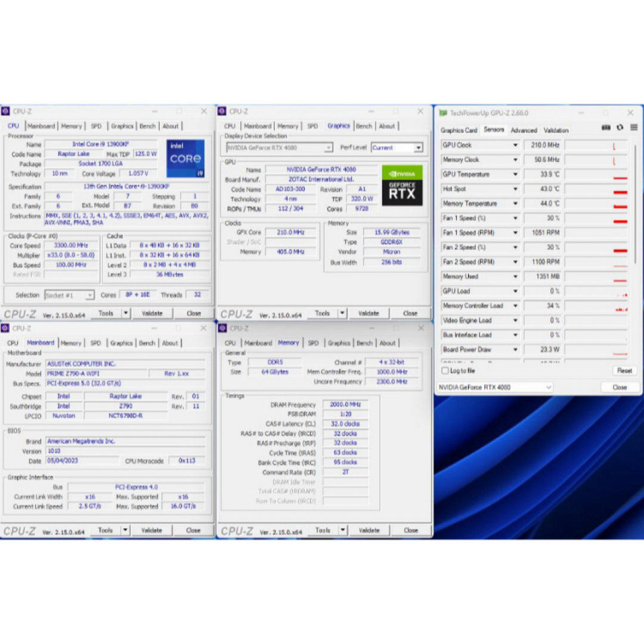644x644 pixels.
Task: Click Validate in CPU-Z Processor window
Action: click(x=152, y=314)
